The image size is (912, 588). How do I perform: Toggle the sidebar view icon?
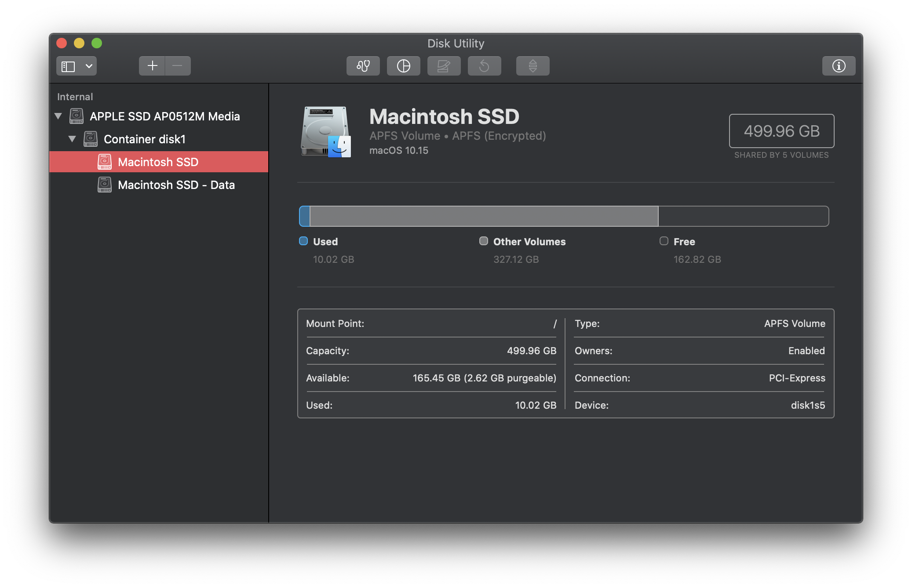(68, 66)
